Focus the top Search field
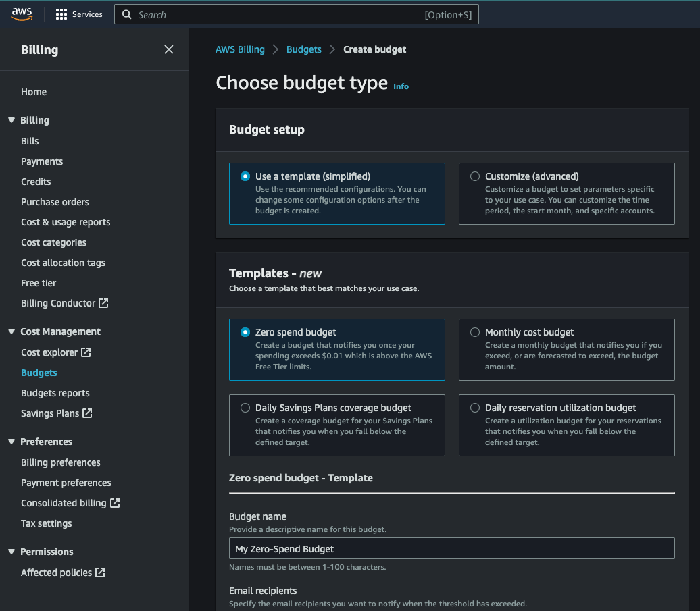Image resolution: width=700 pixels, height=611 pixels. pos(297,14)
